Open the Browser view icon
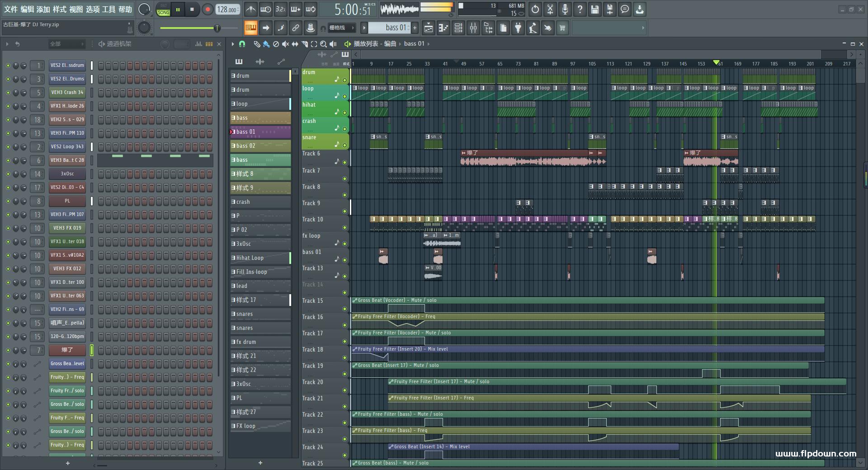 point(488,28)
